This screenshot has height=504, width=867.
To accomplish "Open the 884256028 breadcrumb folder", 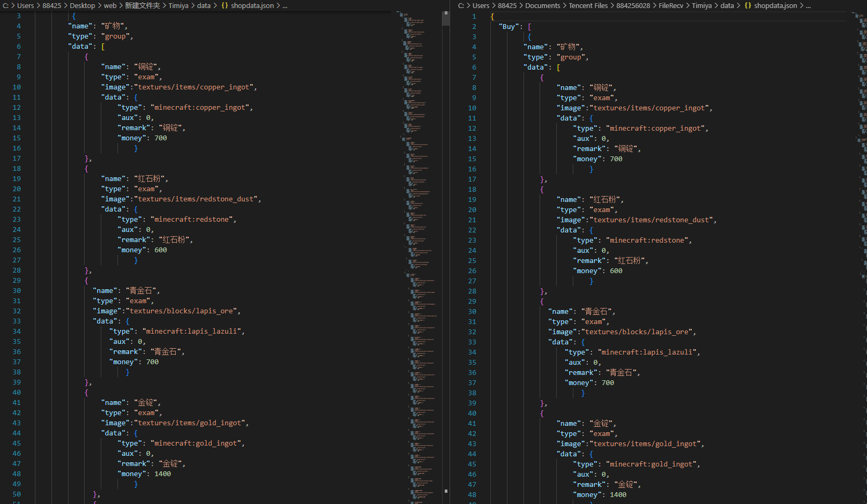I will point(633,5).
